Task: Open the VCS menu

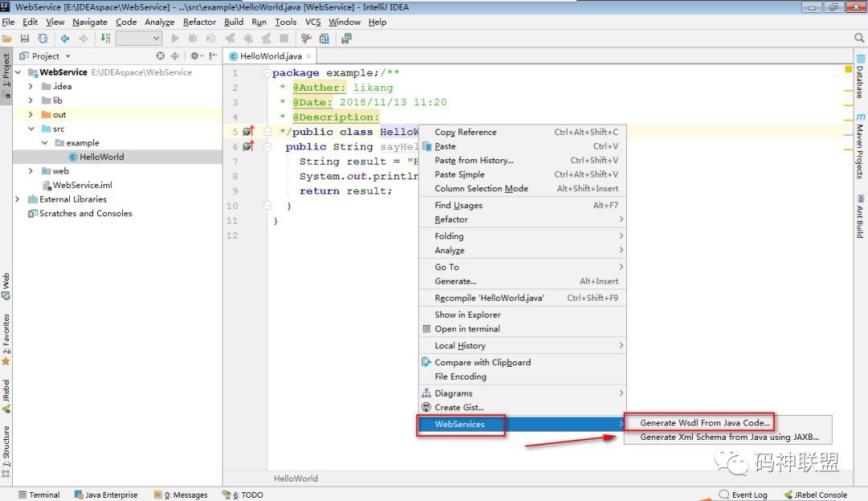Action: point(313,22)
